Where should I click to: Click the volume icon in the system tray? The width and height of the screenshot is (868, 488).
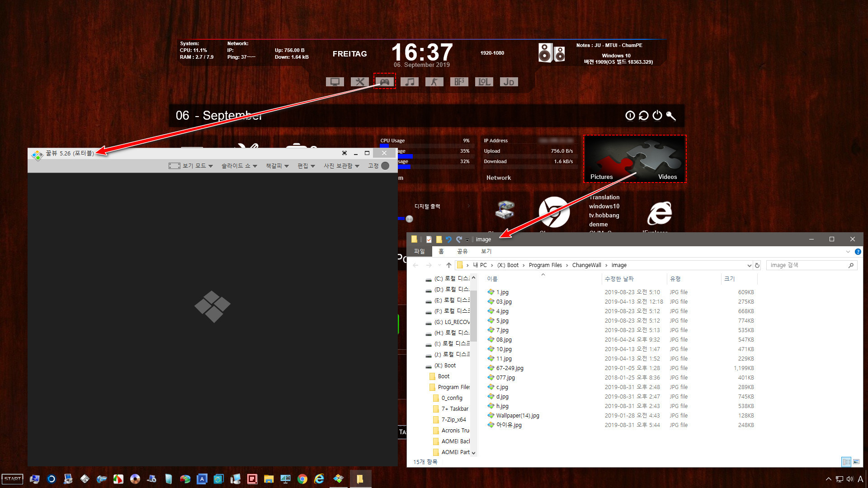tap(850, 479)
